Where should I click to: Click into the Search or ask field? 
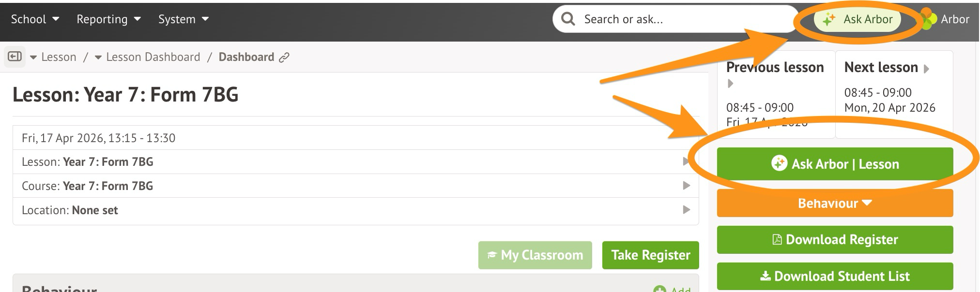[x=678, y=19]
